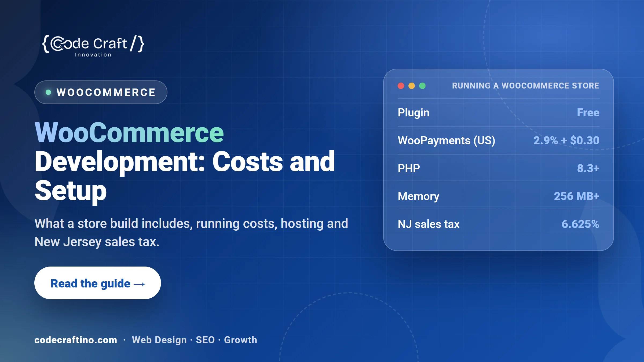Click 'RUNNING A WOOCOMMERCE STORE' card title
This screenshot has width=644, height=362.
pyautogui.click(x=525, y=86)
